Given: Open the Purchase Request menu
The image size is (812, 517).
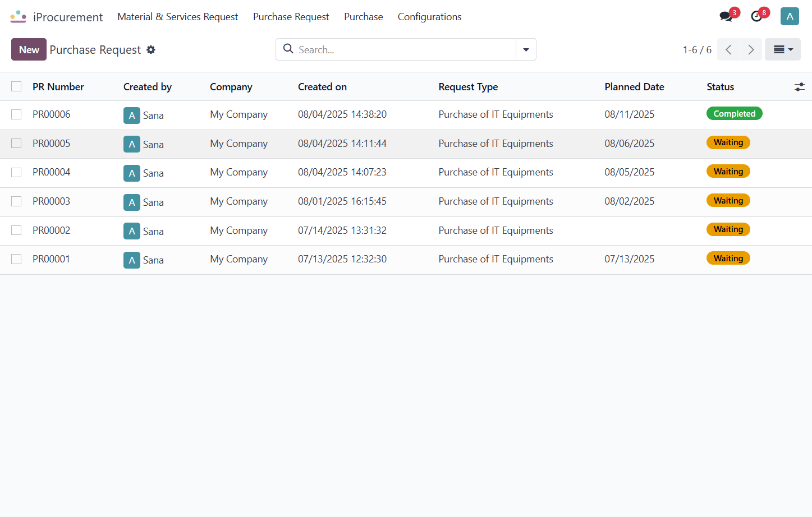Looking at the screenshot, I should [x=291, y=17].
